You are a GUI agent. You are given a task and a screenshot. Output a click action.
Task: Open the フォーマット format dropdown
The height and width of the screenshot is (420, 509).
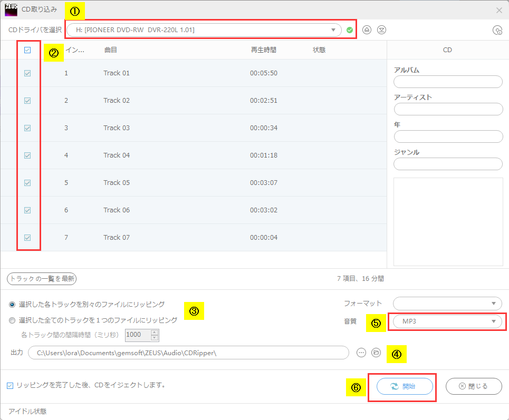coord(447,304)
